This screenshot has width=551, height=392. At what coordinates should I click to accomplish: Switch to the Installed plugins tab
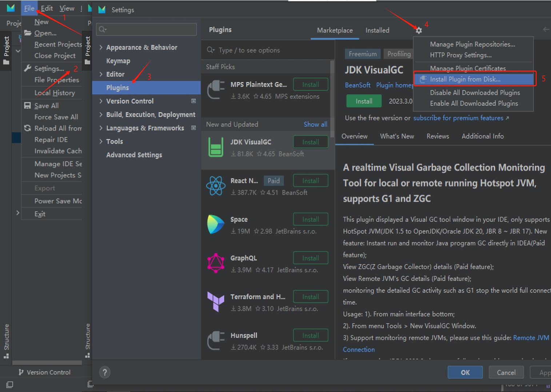[x=377, y=31]
